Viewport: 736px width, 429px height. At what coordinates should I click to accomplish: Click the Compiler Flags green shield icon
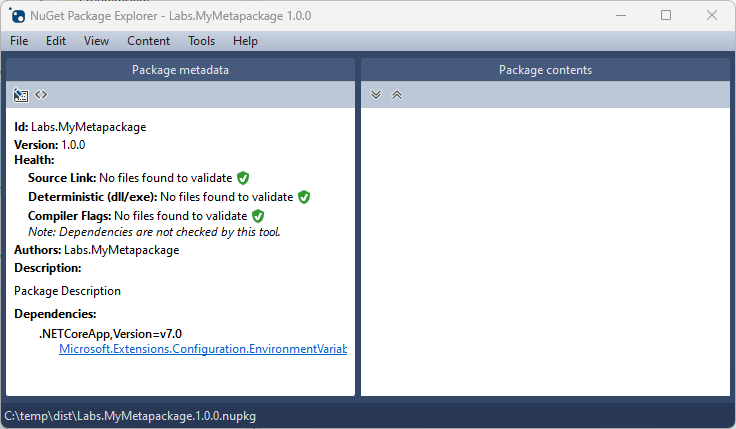click(x=258, y=216)
